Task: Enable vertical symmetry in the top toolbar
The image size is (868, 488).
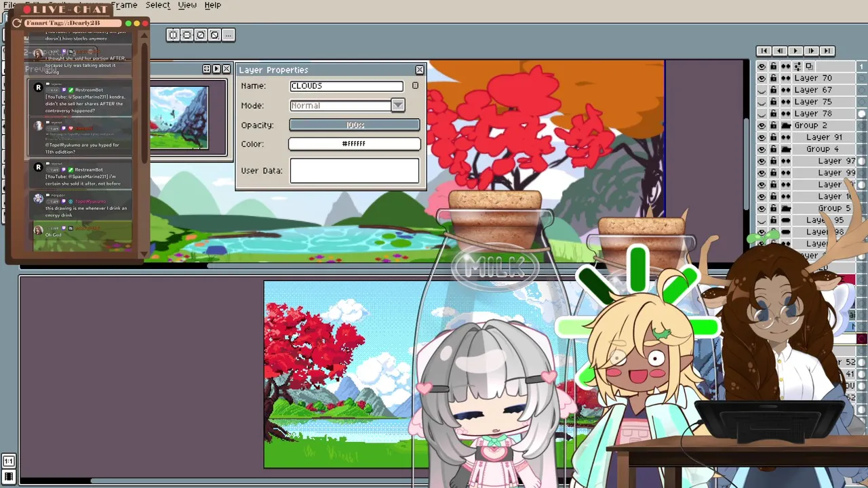Action: [186, 35]
